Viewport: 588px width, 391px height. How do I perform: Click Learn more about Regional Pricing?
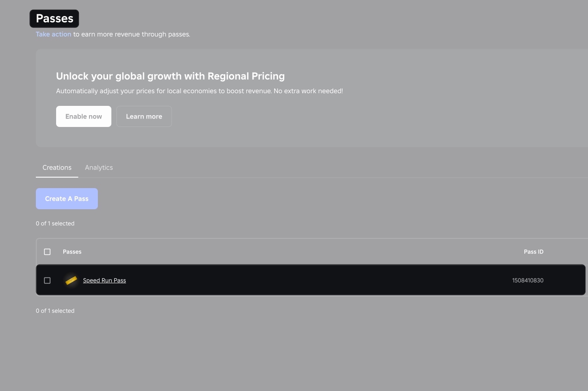[144, 116]
